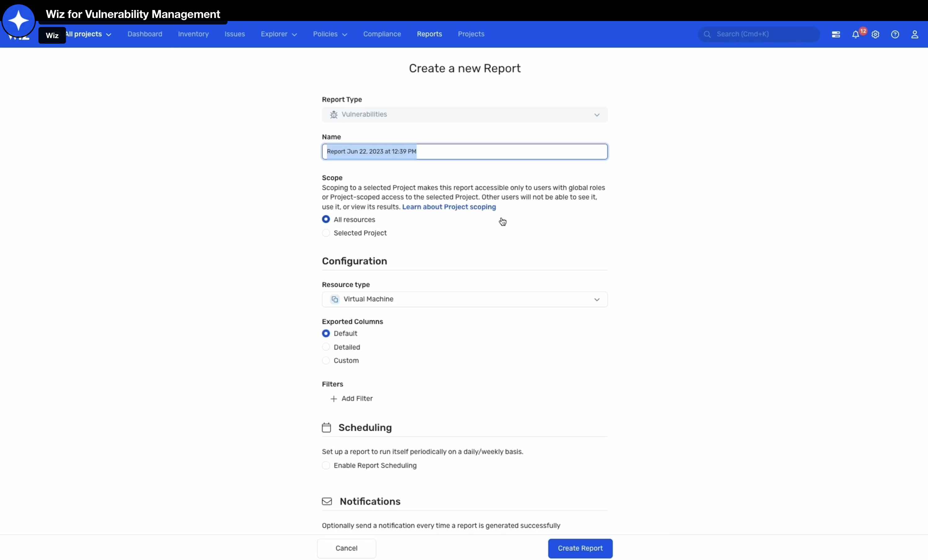928x560 pixels.
Task: Click the Notifications section heading
Action: (370, 501)
